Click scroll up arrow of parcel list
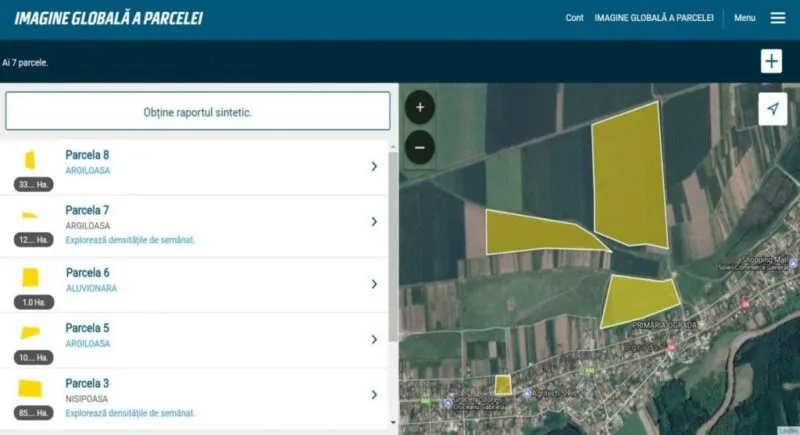 (393, 147)
